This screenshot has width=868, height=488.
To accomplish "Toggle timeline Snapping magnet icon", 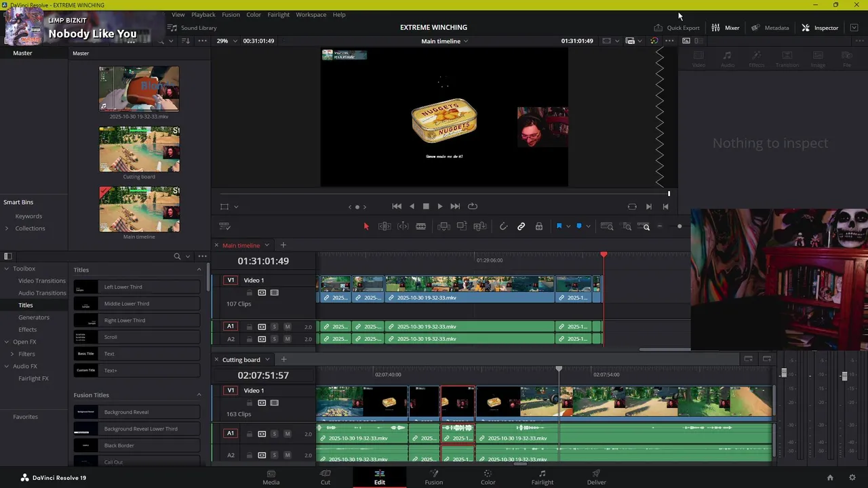I will pyautogui.click(x=503, y=226).
